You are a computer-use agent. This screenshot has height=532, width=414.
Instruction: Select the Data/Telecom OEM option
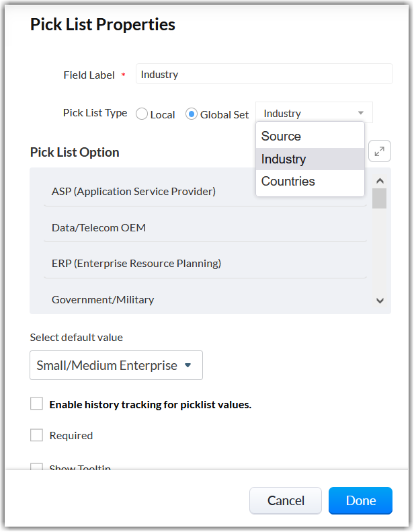99,227
